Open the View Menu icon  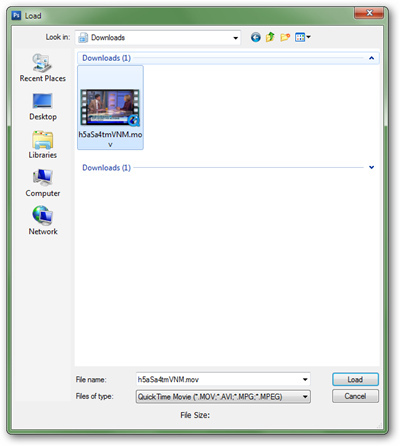pos(302,37)
